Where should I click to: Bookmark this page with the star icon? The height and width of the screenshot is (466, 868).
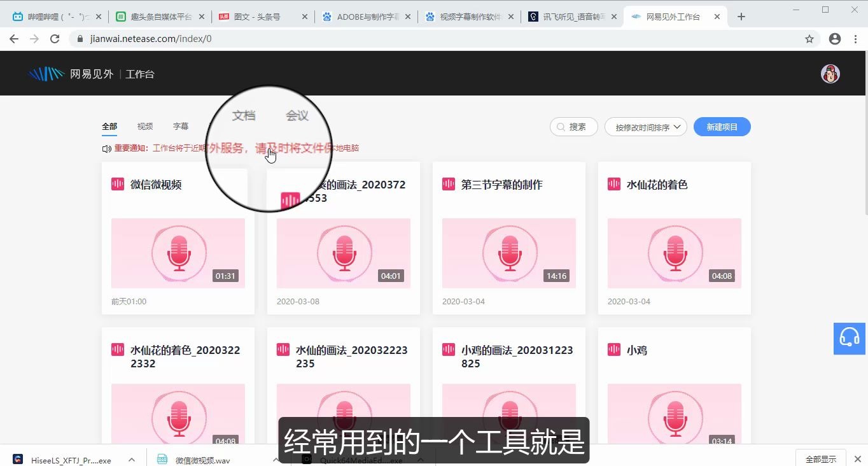[809, 39]
